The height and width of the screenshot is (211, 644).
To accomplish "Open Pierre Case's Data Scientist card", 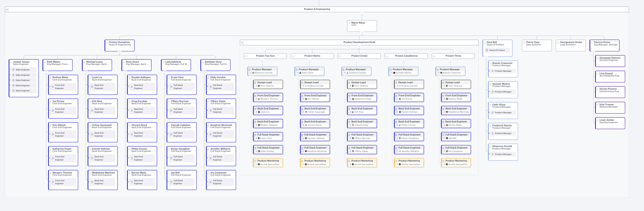I will point(536,46).
